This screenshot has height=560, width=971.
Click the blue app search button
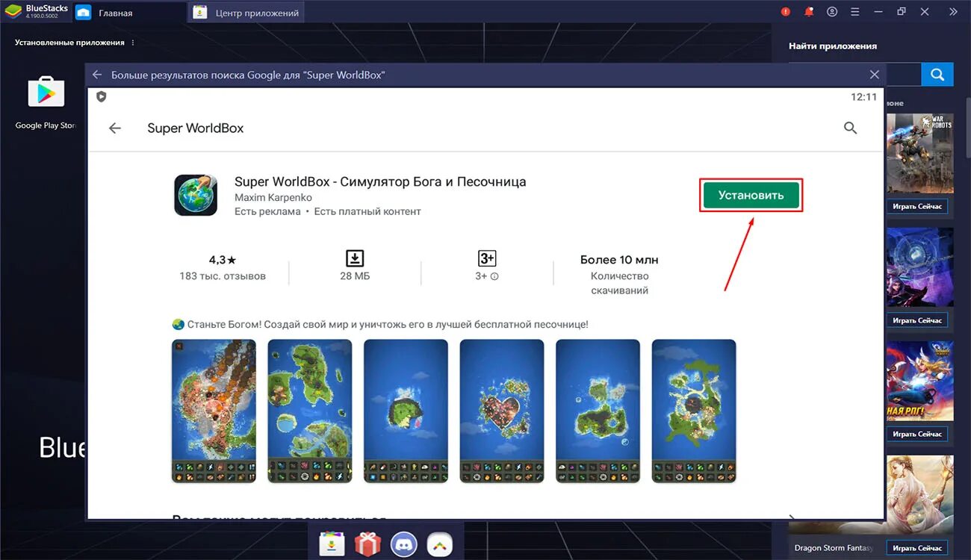point(937,75)
